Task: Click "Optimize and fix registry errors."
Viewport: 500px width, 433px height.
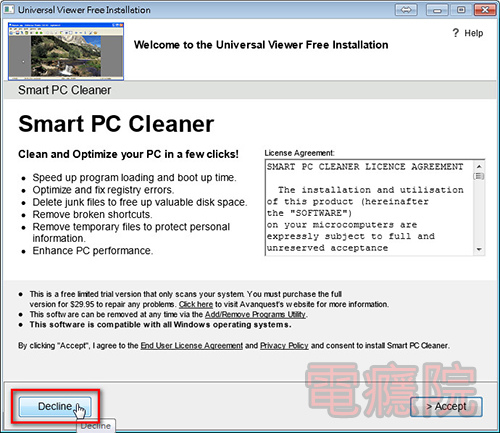Action: coord(103,190)
